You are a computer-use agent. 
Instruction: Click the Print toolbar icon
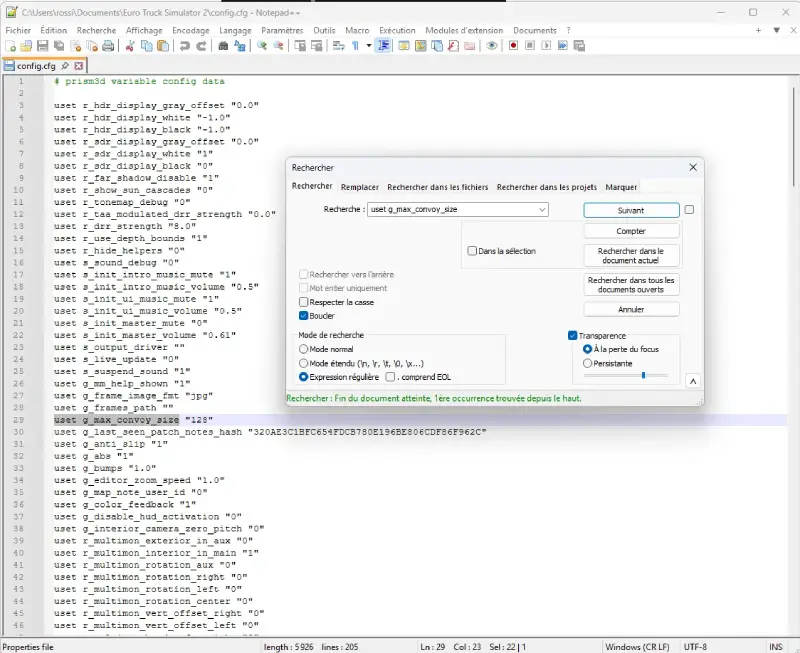(110, 46)
